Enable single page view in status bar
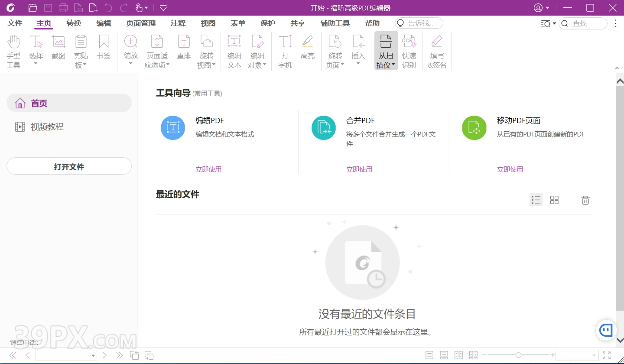 pyautogui.click(x=429, y=355)
